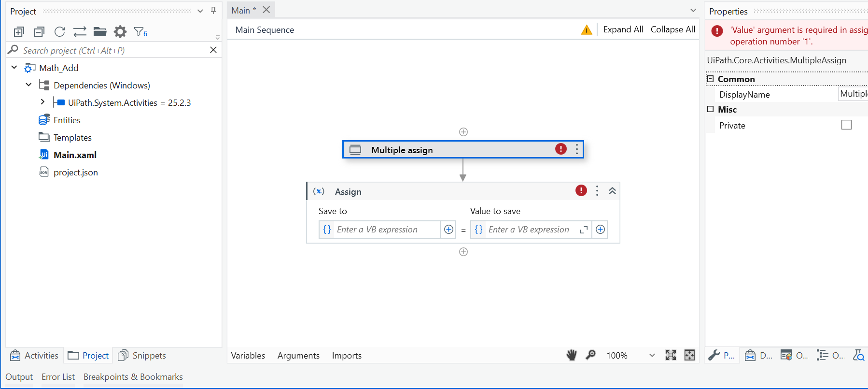
Task: Open the 100% zoom dropdown
Action: [652, 355]
